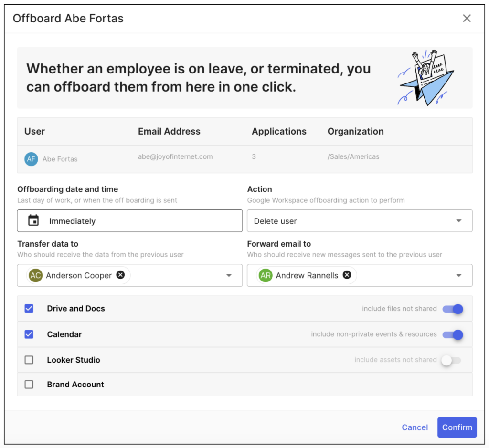Viewport: 489px width, 448px height.
Task: Uncheck the Calendar checkbox
Action: point(29,334)
